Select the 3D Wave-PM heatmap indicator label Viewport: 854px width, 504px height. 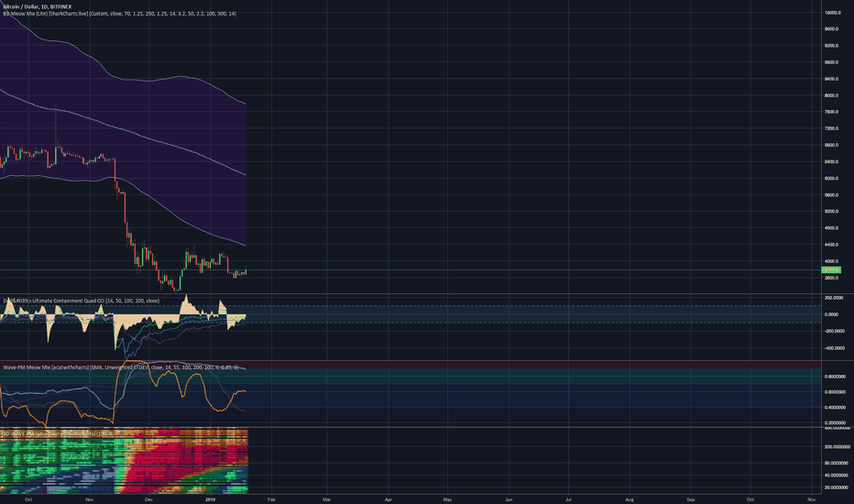point(58,433)
